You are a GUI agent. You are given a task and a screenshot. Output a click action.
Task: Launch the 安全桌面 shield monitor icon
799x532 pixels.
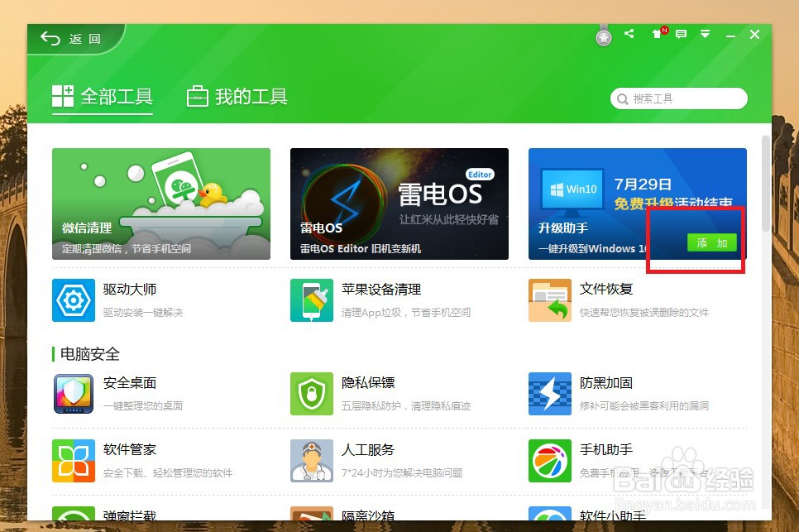coord(74,394)
